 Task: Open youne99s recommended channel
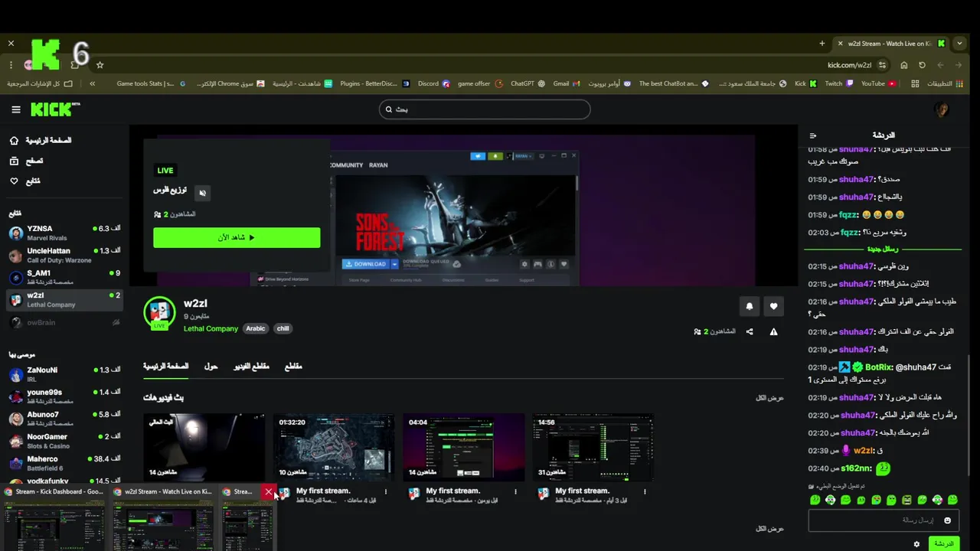pos(64,396)
